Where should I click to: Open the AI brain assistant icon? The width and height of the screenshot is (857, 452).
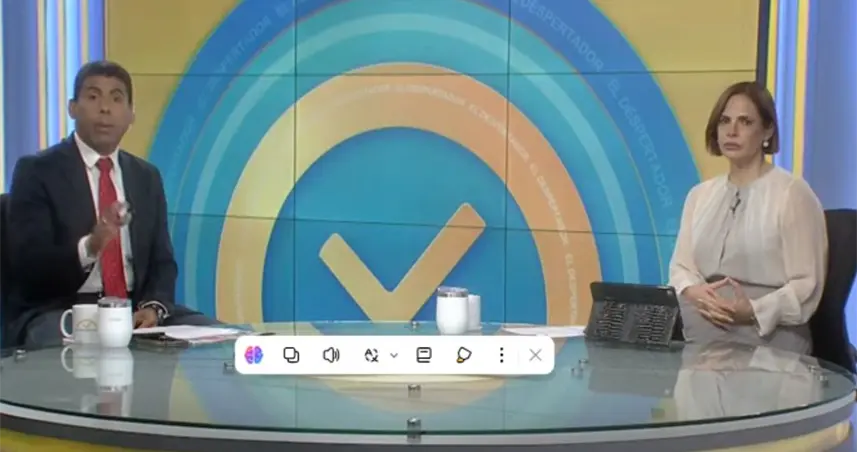pos(254,355)
